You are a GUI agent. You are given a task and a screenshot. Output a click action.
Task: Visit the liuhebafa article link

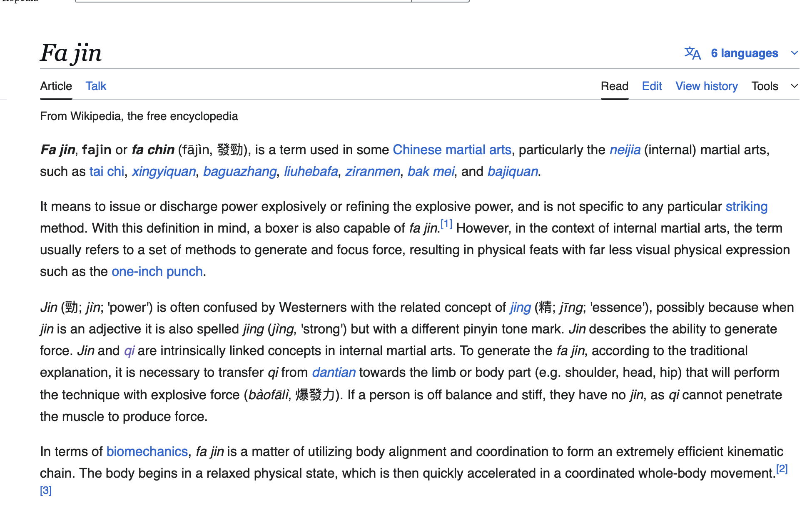tap(311, 171)
